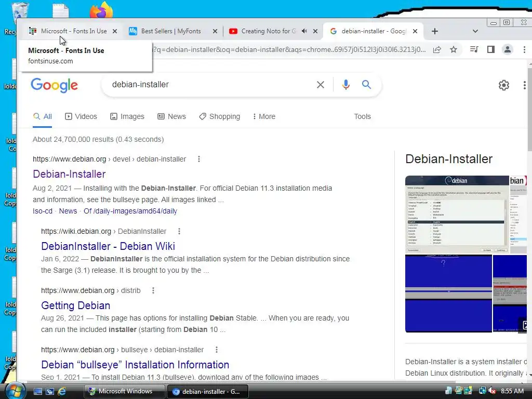Open the tab search chevron
The image size is (532, 399).
tap(475, 31)
